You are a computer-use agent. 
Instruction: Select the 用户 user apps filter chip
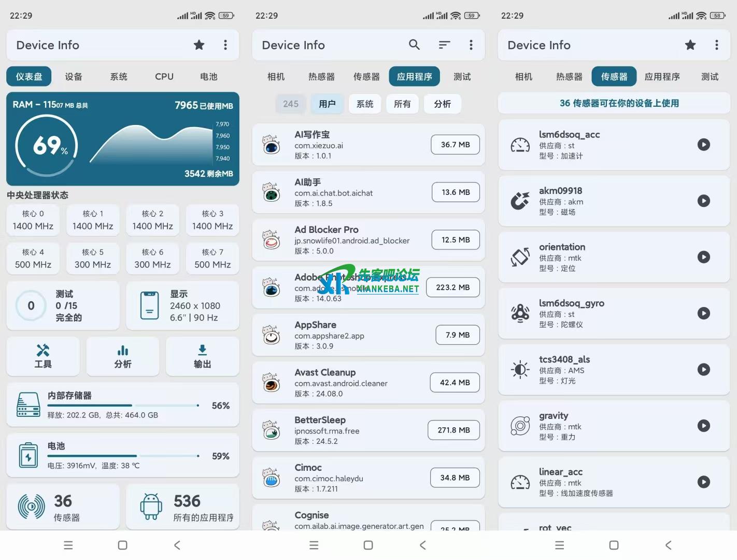click(x=327, y=104)
